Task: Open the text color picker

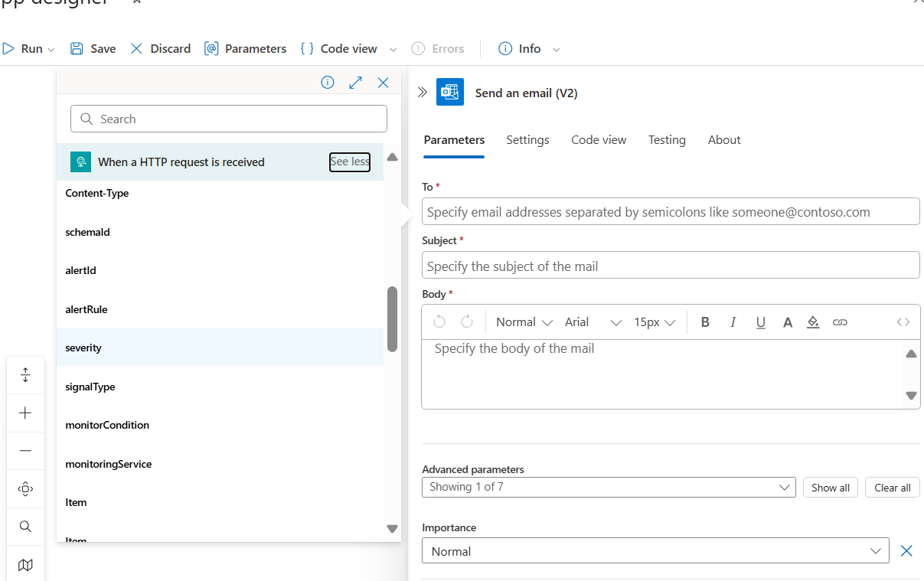Action: point(787,322)
